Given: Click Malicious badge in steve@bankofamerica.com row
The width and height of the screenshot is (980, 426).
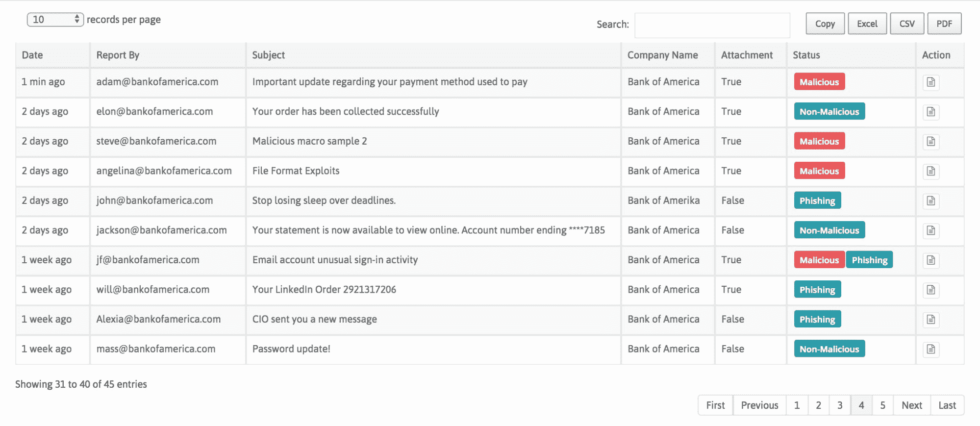Looking at the screenshot, I should [819, 141].
